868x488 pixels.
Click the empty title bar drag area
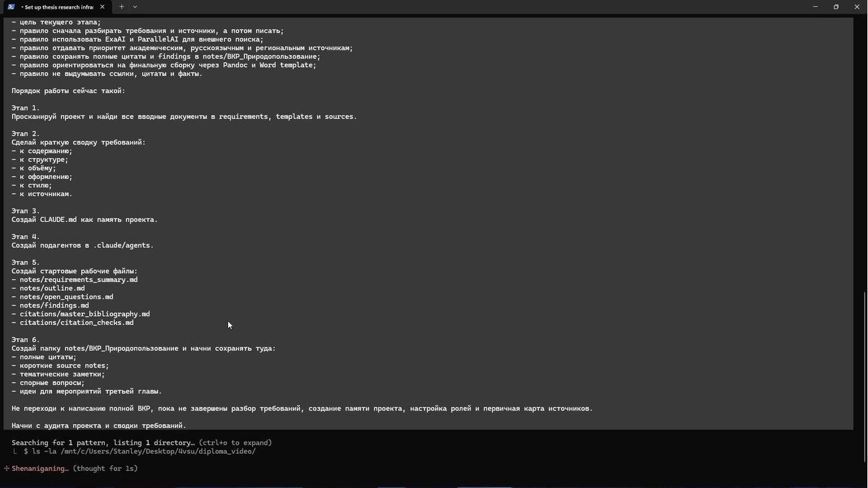click(471, 7)
